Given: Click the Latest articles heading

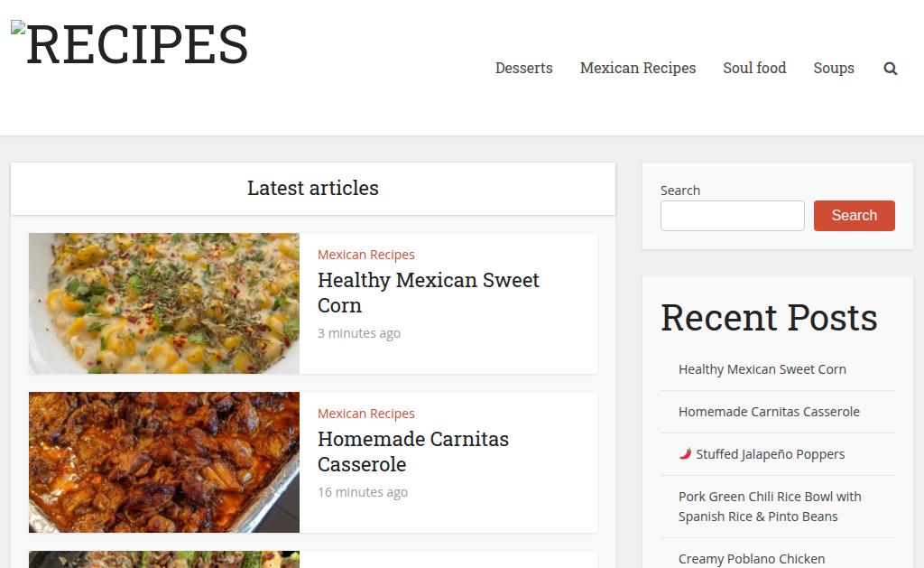Looking at the screenshot, I should [x=312, y=188].
